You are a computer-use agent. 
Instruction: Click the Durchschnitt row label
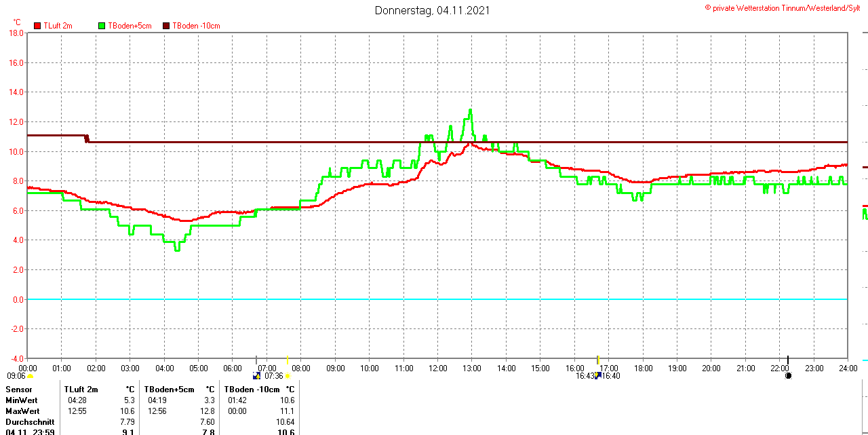[x=30, y=422]
